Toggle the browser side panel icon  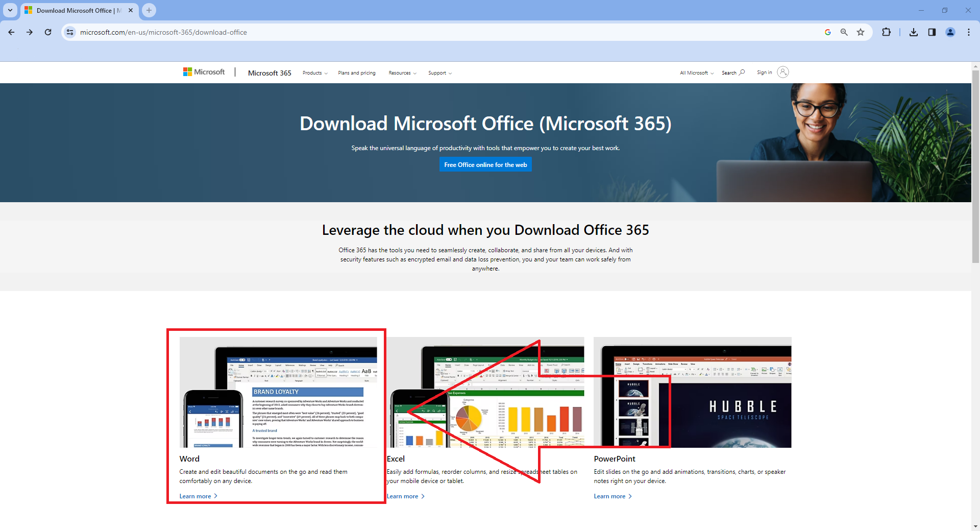[x=932, y=32]
